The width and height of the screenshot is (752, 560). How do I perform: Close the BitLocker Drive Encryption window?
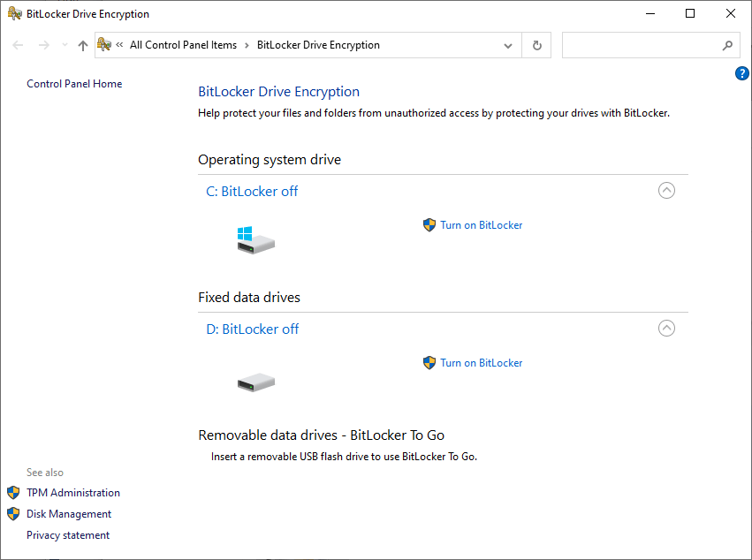pyautogui.click(x=731, y=13)
